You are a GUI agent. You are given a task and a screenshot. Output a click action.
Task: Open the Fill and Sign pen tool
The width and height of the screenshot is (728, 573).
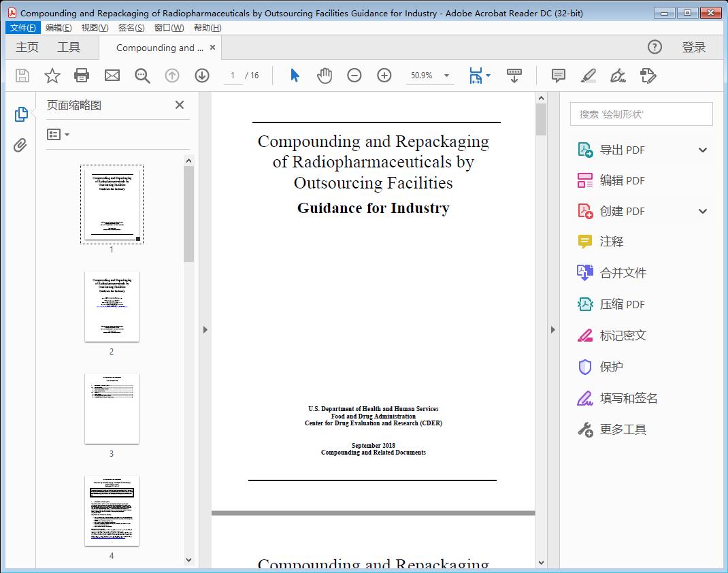618,76
